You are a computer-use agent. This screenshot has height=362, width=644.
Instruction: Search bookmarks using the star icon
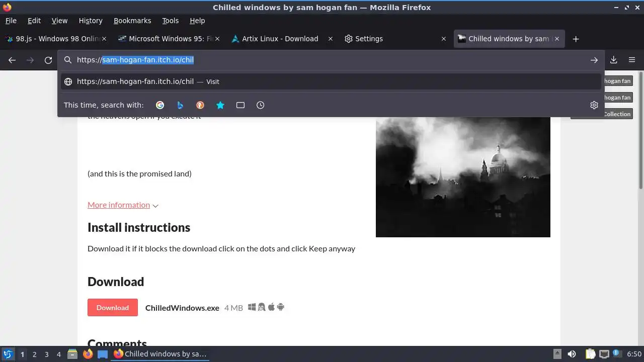pos(220,105)
